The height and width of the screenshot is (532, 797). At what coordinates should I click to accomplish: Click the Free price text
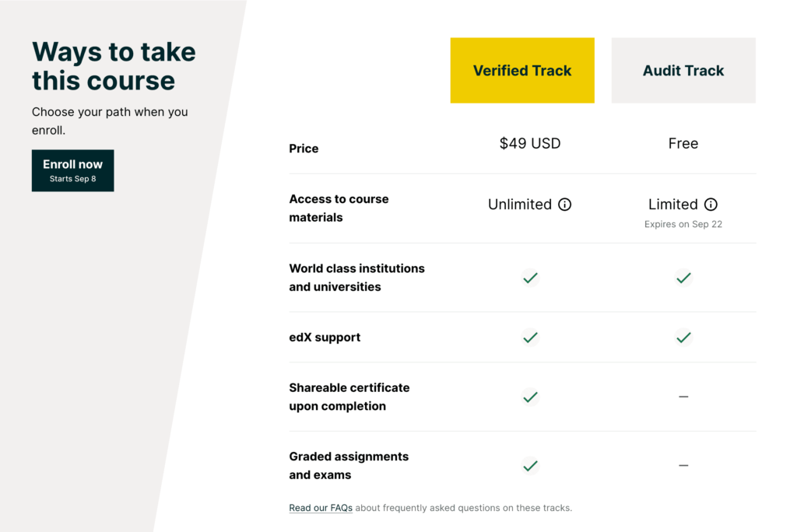pos(683,143)
